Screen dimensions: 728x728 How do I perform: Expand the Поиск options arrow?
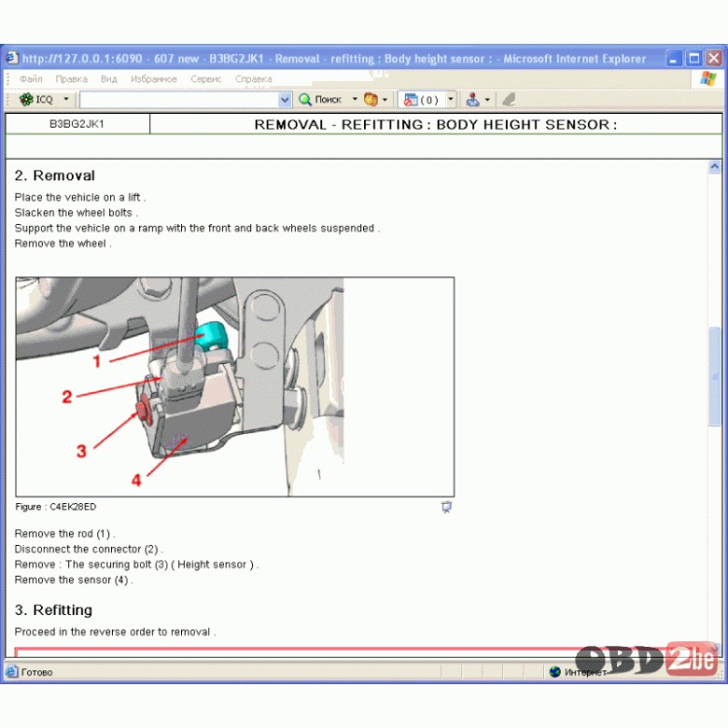(355, 99)
